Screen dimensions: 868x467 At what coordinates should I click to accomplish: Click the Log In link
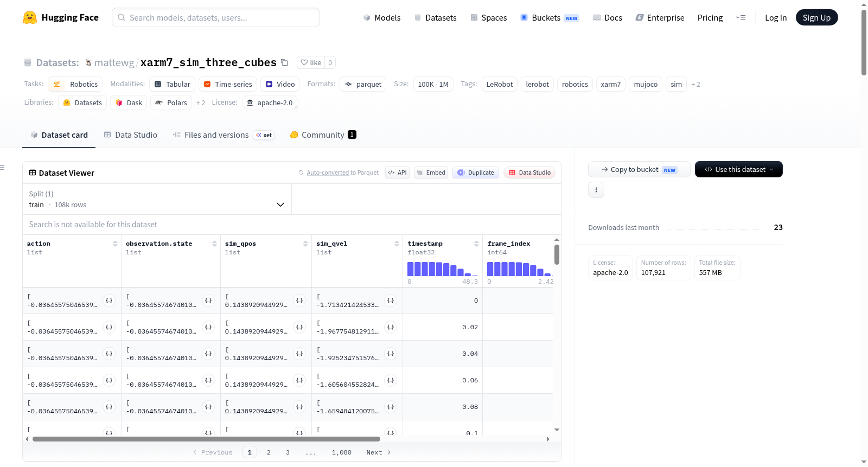(776, 18)
